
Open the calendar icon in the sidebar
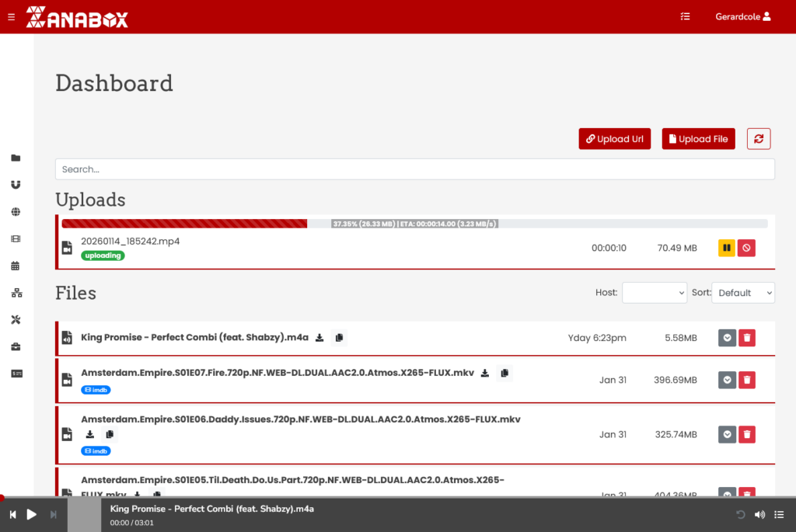click(x=16, y=265)
